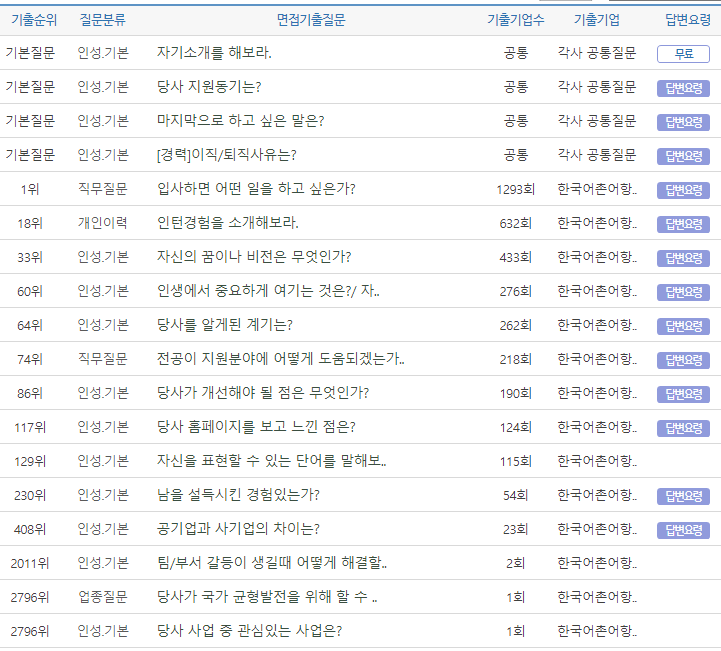721x651 pixels.
Task: Click 답변요령 for 인턴경험을 소개해보라
Action: click(683, 224)
